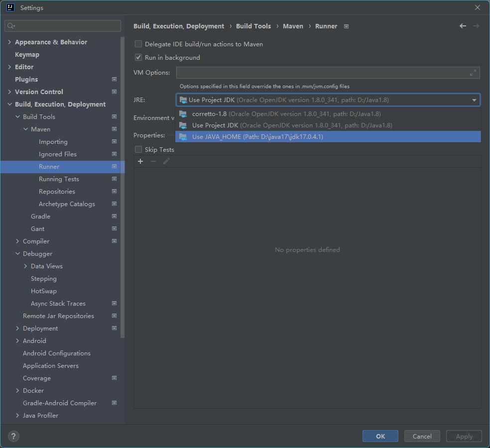
Task: Click the IntelliJ IDEA logo in title bar
Action: click(10, 7)
